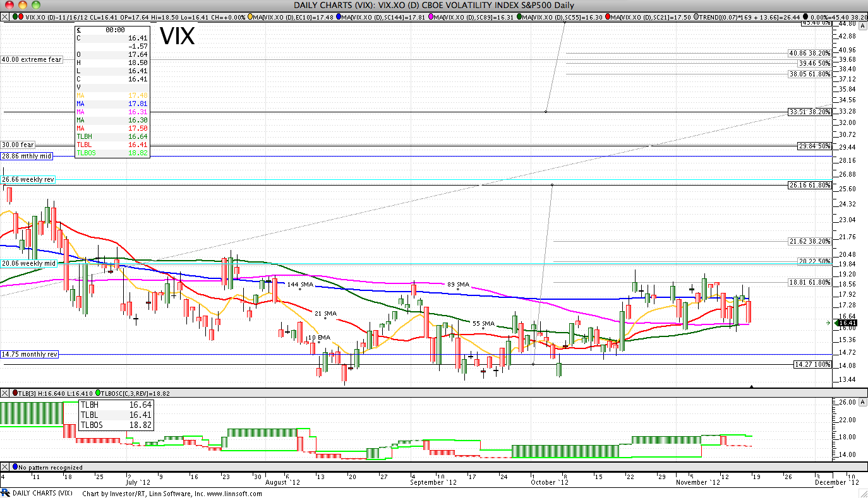Click the green-red VIX.XO instrument dot in the top legend
This screenshot has height=498, width=868.
[x=18, y=16]
